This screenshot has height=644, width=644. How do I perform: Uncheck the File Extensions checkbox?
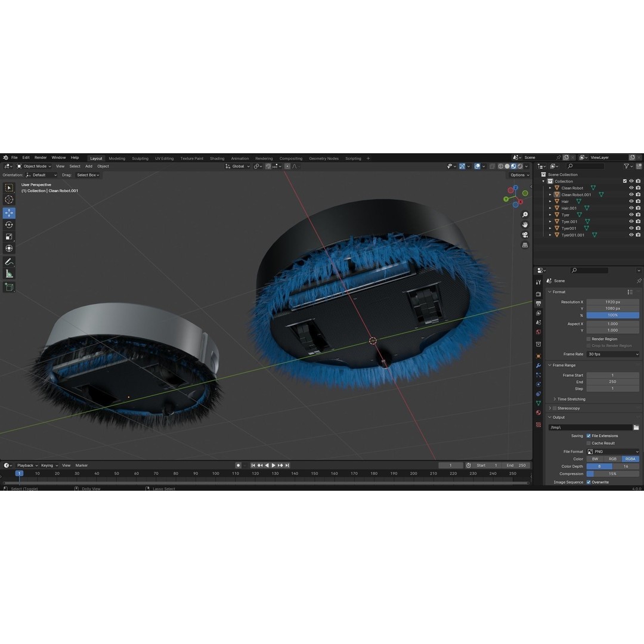pos(589,436)
